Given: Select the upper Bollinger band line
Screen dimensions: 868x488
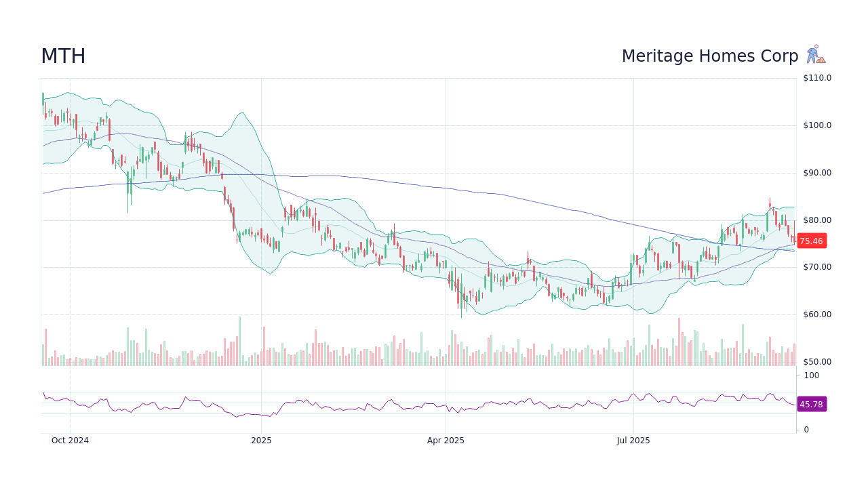Looking at the screenshot, I should [x=242, y=112].
